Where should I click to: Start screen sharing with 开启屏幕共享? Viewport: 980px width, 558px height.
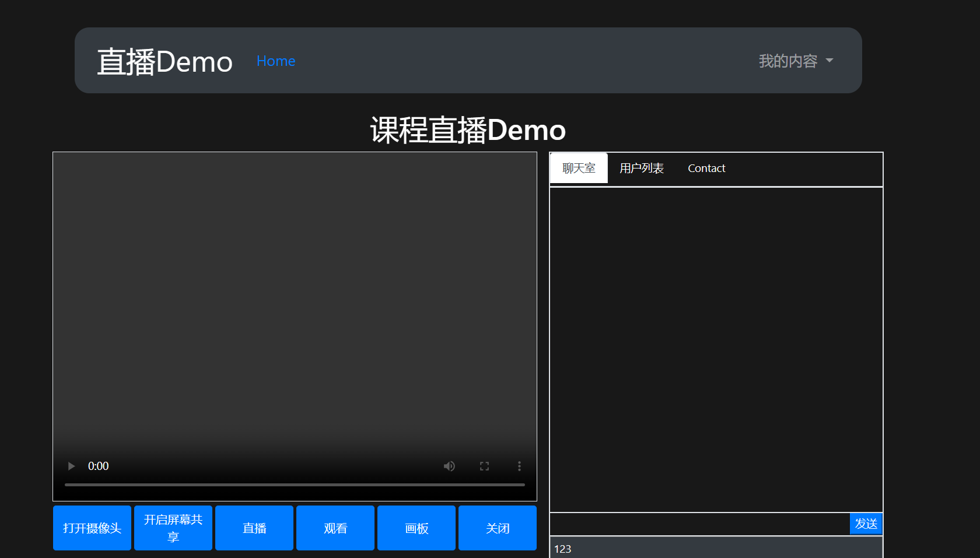pyautogui.click(x=173, y=528)
